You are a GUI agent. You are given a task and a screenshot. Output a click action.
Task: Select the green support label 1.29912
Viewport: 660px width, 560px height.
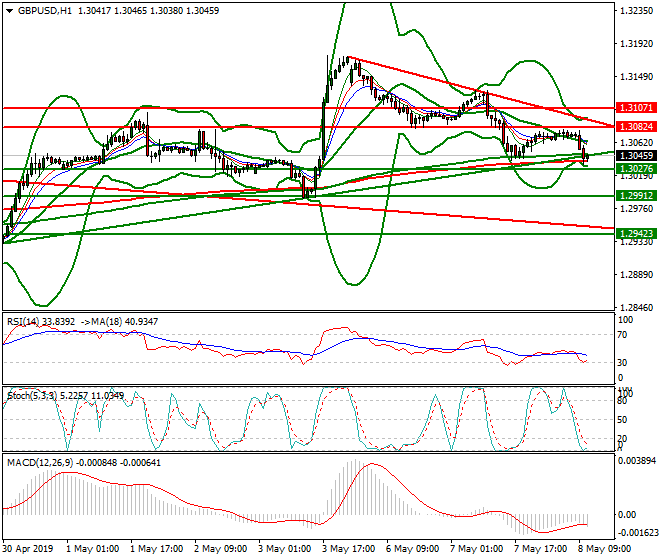636,195
